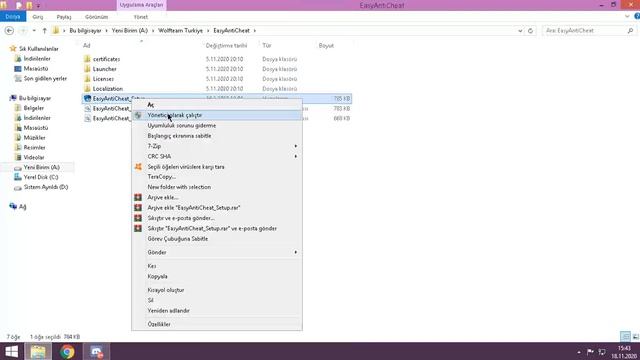Open the Windows Start button
This screenshot has width=640, height=360.
pyautogui.click(x=11, y=351)
